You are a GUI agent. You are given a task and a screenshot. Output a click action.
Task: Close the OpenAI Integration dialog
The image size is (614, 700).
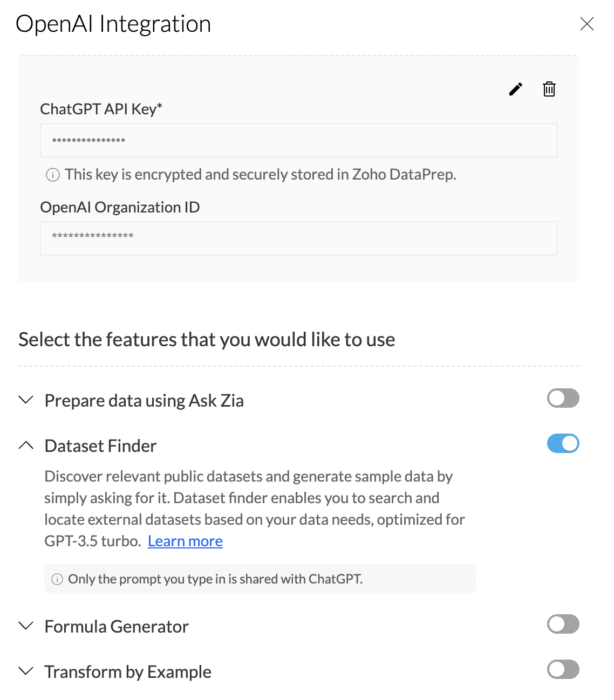pos(586,24)
